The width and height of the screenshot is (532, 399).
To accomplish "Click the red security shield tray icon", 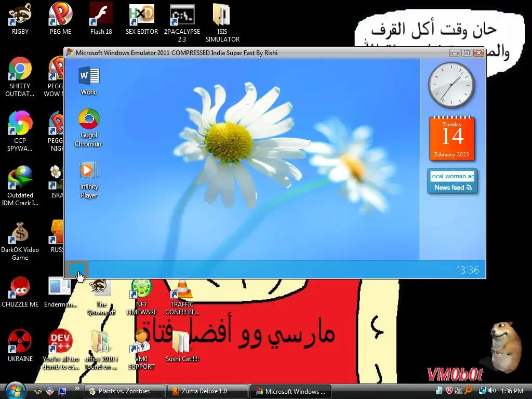I will pos(449,391).
